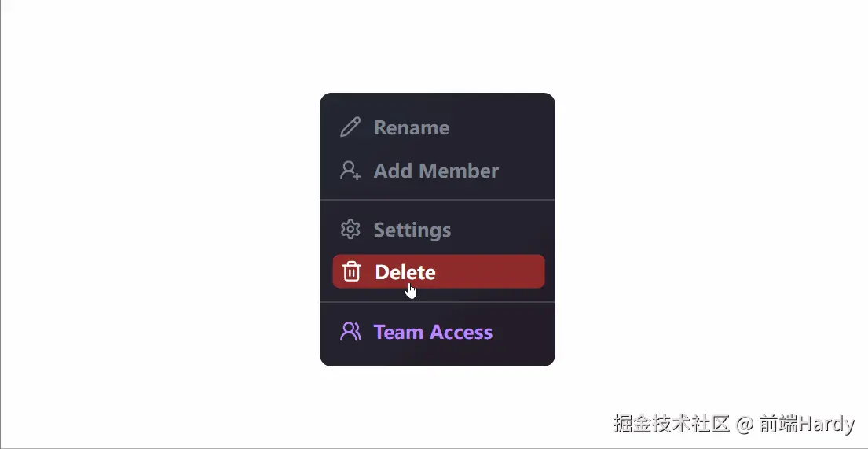Click the two-person icon beside Team Access

coord(350,332)
